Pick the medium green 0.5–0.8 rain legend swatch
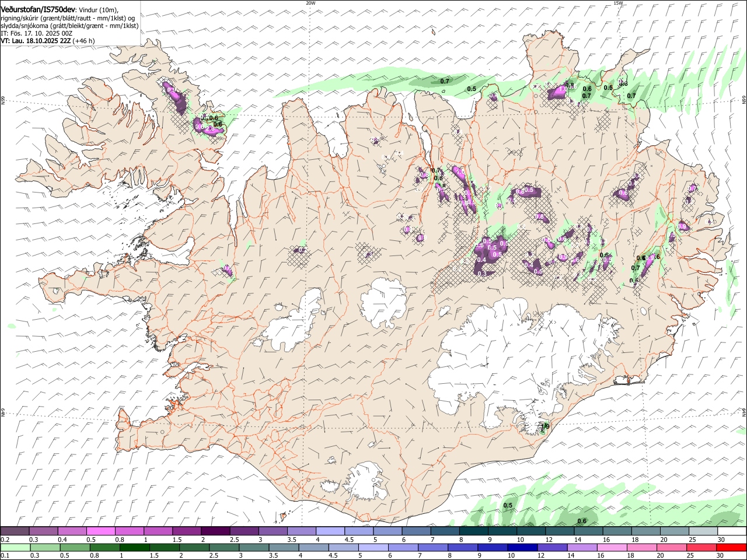747x560 pixels. click(x=75, y=548)
